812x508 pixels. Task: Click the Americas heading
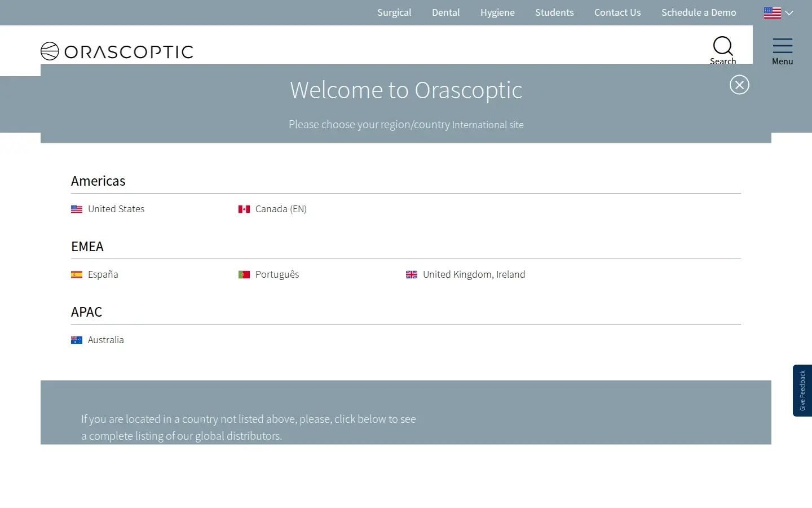pos(98,181)
